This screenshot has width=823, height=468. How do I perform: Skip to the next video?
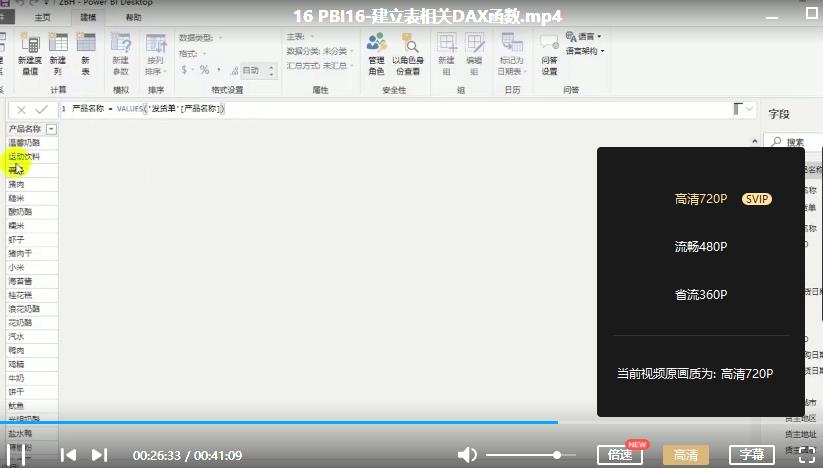[x=99, y=455]
